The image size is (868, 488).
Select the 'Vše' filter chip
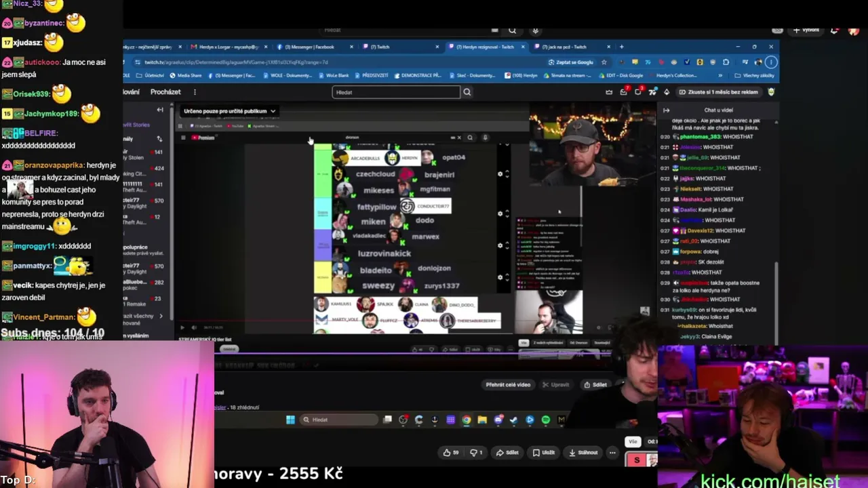click(633, 442)
